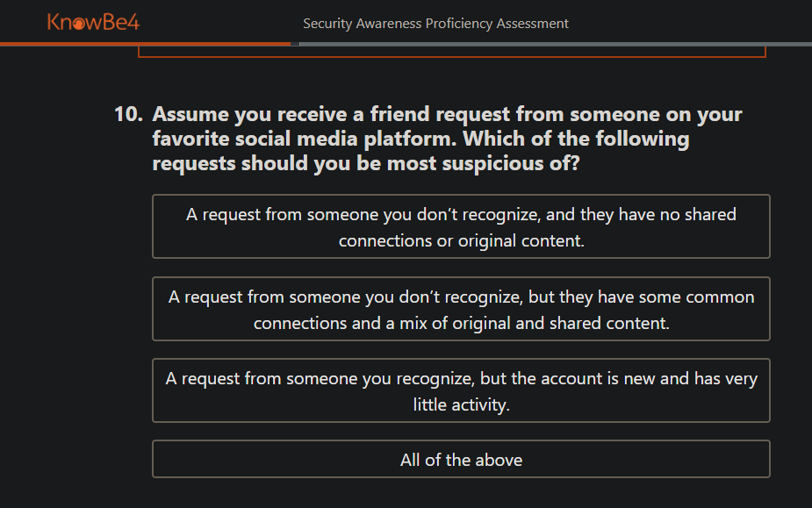Click the question line starting "Assume you receive"
This screenshot has height=508, width=812.
(447, 114)
